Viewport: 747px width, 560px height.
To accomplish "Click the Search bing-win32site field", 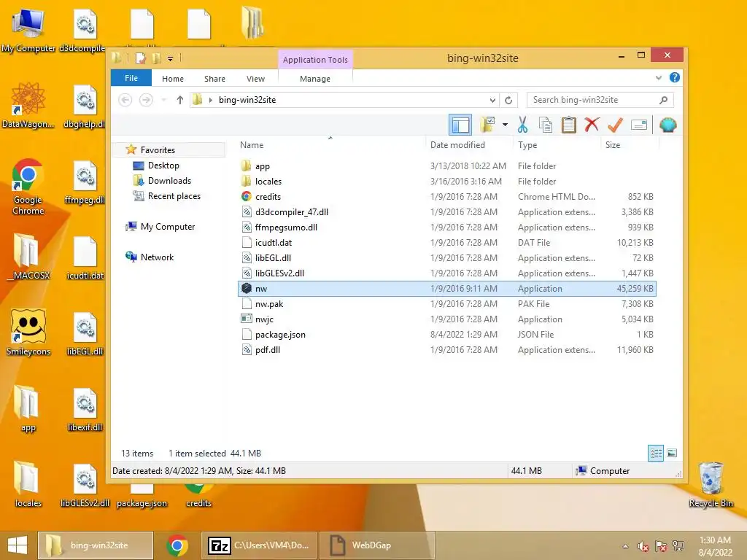I will coord(600,100).
